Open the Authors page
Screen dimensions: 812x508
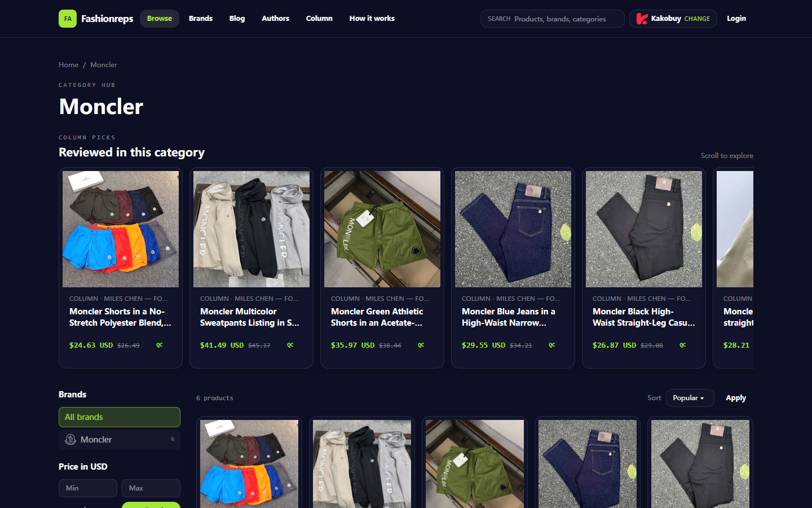275,19
